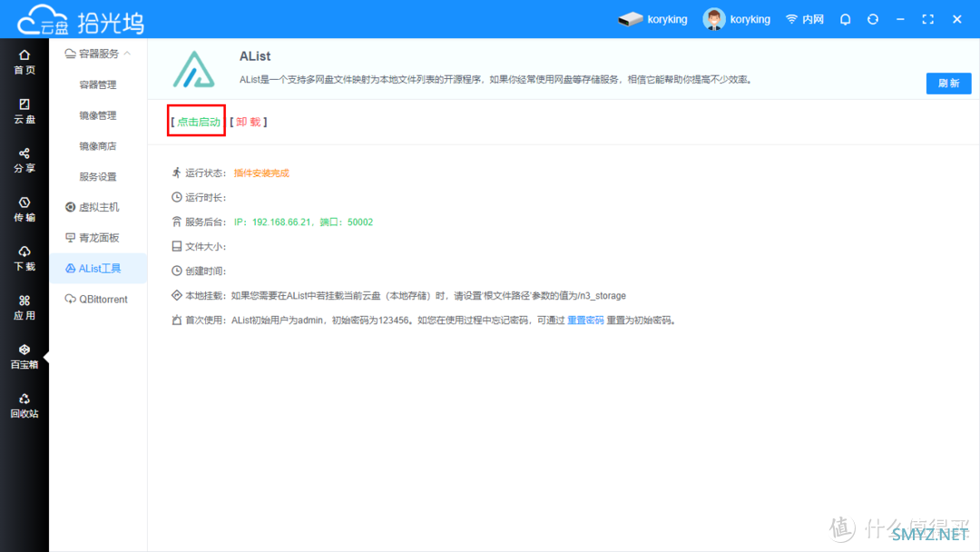The height and width of the screenshot is (552, 980).
Task: Open notifications via the bell icon
Action: pyautogui.click(x=845, y=19)
